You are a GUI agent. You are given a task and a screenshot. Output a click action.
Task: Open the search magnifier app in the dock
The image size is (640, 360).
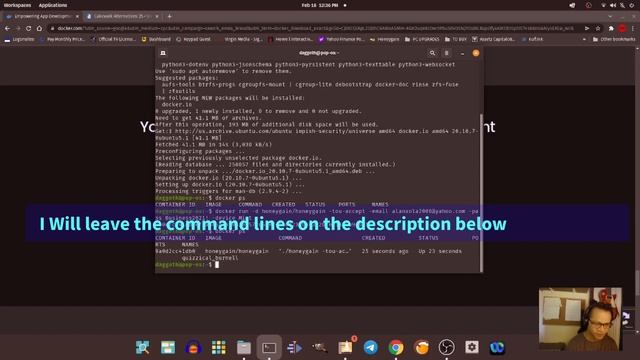click(142, 347)
